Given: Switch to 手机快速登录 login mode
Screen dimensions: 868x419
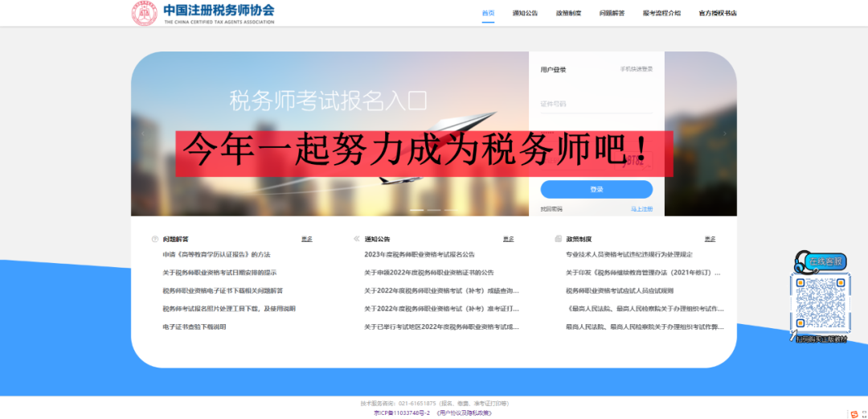Looking at the screenshot, I should pos(636,69).
